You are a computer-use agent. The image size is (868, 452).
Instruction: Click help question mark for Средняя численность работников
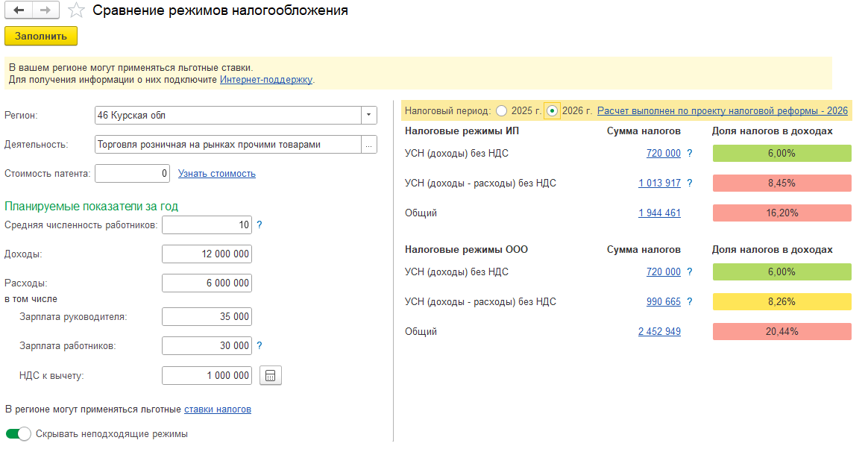click(x=260, y=225)
